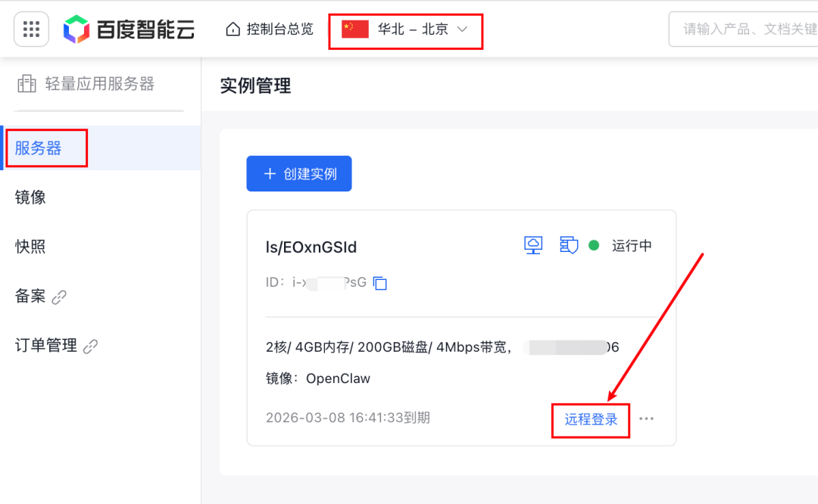This screenshot has height=504, width=818.
Task: Click the 创建实例 button
Action: pos(298,173)
